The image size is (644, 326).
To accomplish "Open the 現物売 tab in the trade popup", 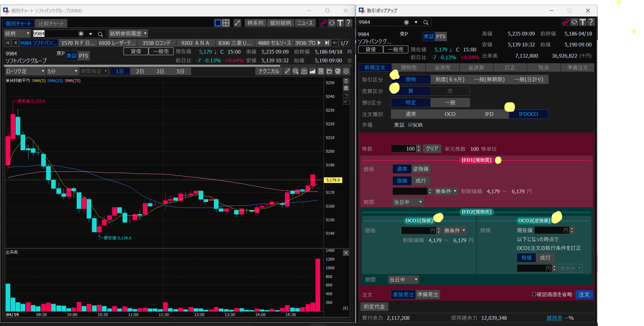I will click(x=408, y=67).
